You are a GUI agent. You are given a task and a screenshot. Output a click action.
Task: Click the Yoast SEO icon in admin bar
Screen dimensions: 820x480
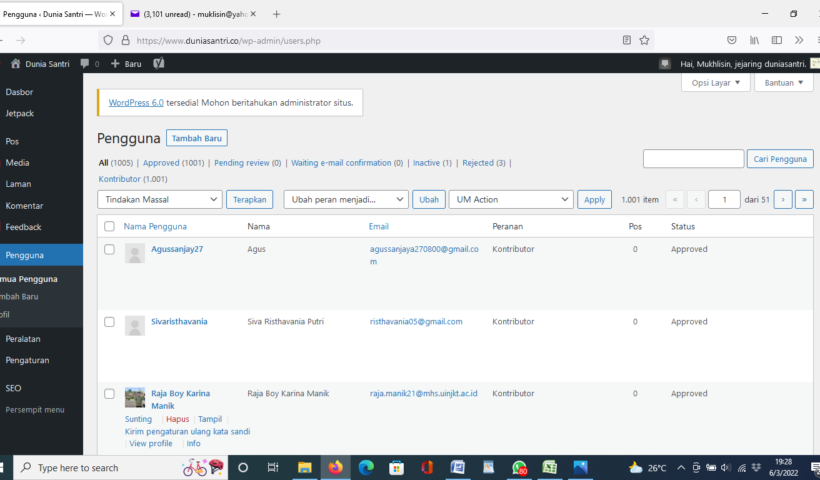pyautogui.click(x=159, y=63)
